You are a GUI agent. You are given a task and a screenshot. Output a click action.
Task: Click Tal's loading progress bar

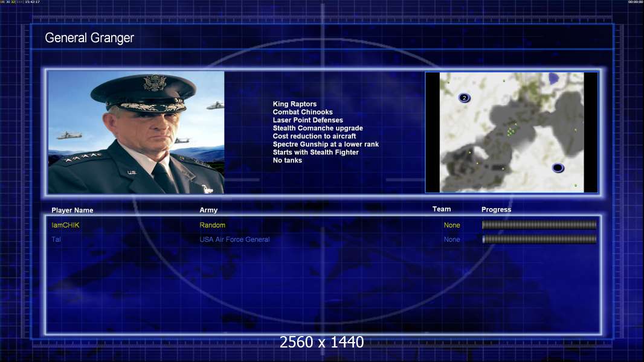539,239
